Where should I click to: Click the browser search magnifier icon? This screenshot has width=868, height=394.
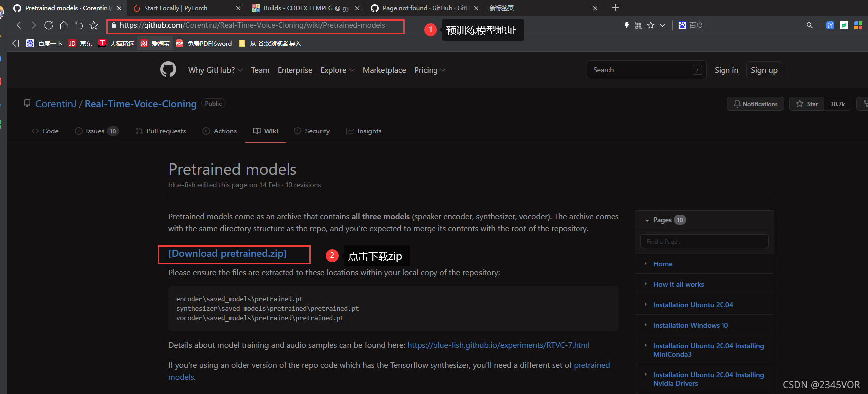tap(809, 25)
